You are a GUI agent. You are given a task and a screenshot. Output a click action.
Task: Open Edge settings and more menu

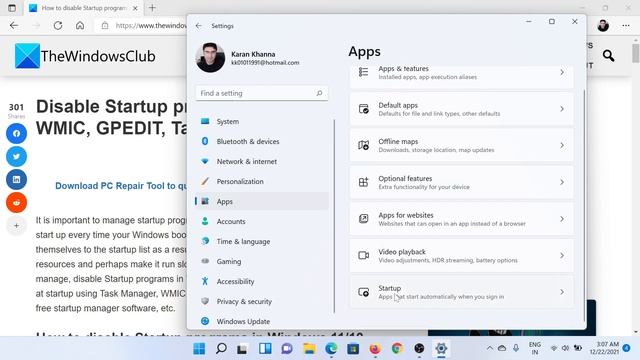(x=626, y=25)
